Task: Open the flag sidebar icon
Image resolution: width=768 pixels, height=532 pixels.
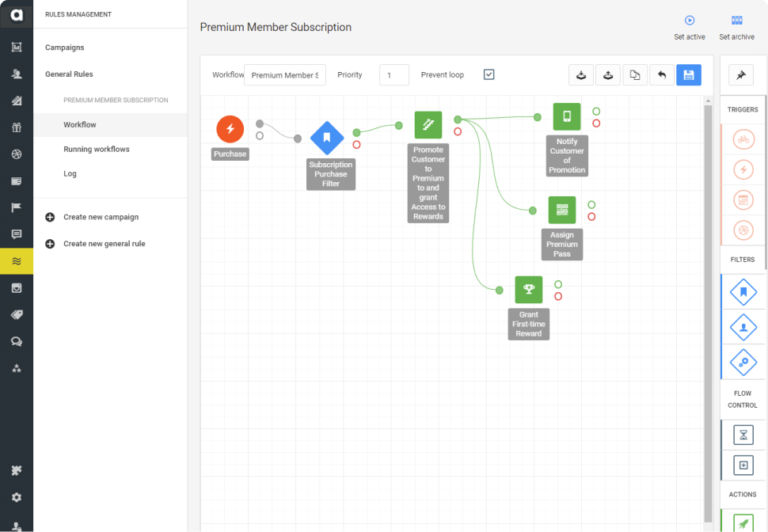Action: tap(17, 207)
